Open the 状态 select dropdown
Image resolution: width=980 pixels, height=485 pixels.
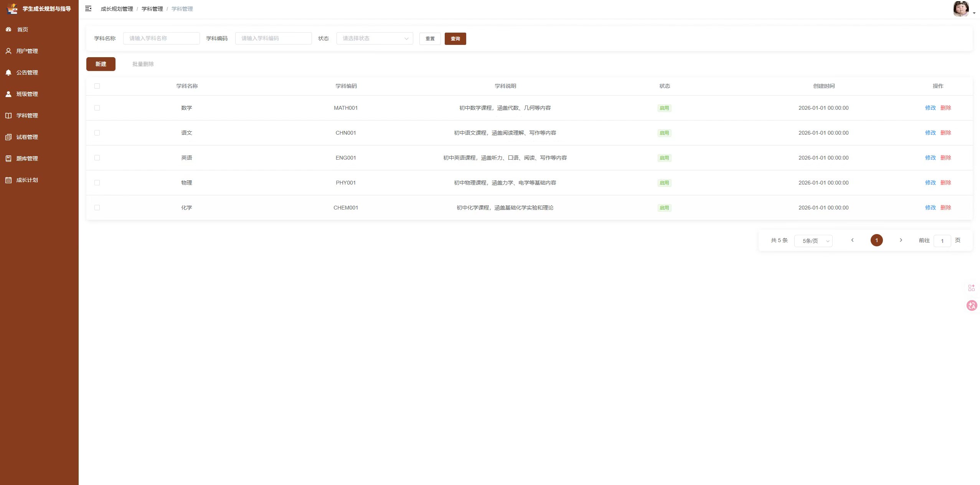click(x=375, y=38)
